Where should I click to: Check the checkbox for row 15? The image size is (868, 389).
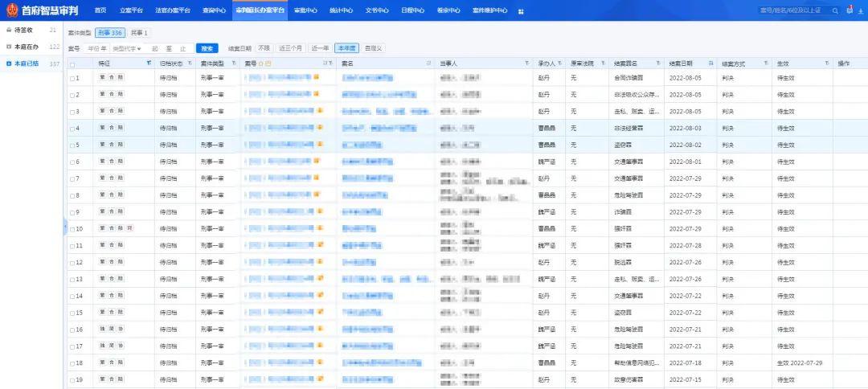(x=72, y=313)
